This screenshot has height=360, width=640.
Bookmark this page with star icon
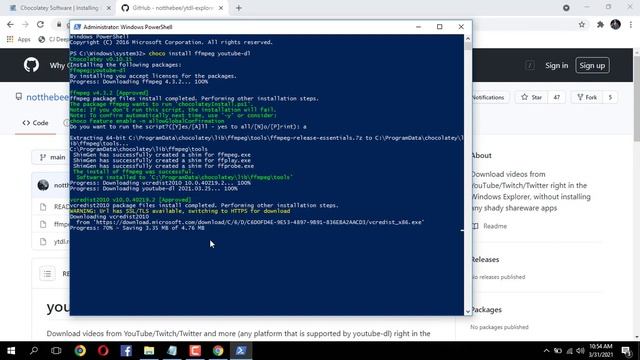[x=582, y=24]
